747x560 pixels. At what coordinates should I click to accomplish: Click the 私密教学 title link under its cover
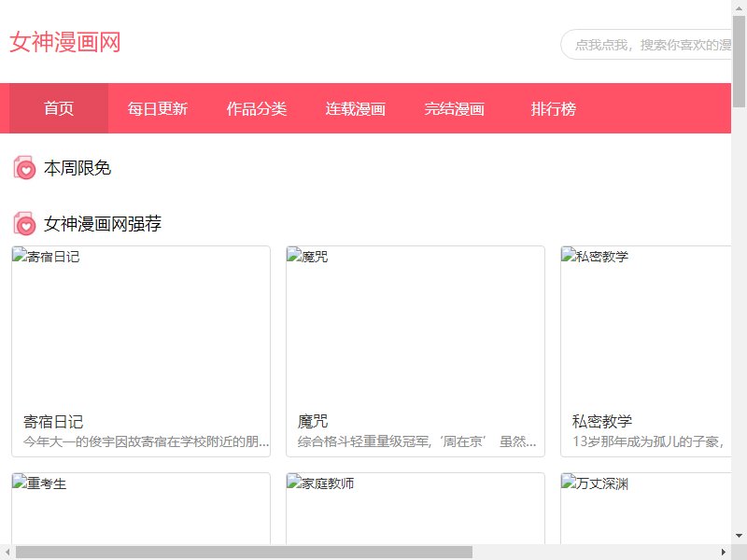pos(602,422)
